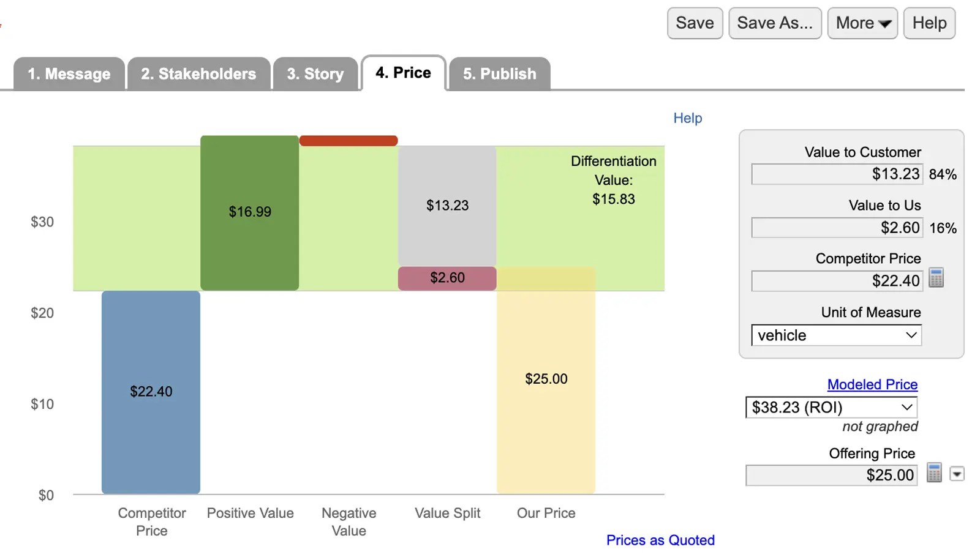Image resolution: width=980 pixels, height=560 pixels.
Task: Open the blue Help link above chart
Action: [x=687, y=118]
